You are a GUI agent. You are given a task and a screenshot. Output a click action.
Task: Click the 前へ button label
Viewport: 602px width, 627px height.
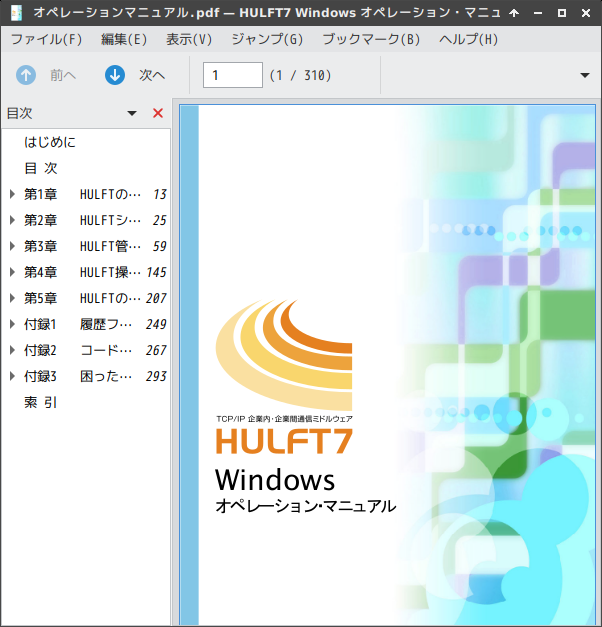(x=63, y=75)
